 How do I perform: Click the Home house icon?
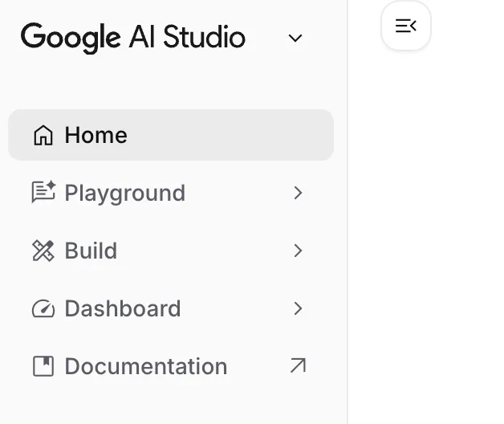[x=43, y=135]
